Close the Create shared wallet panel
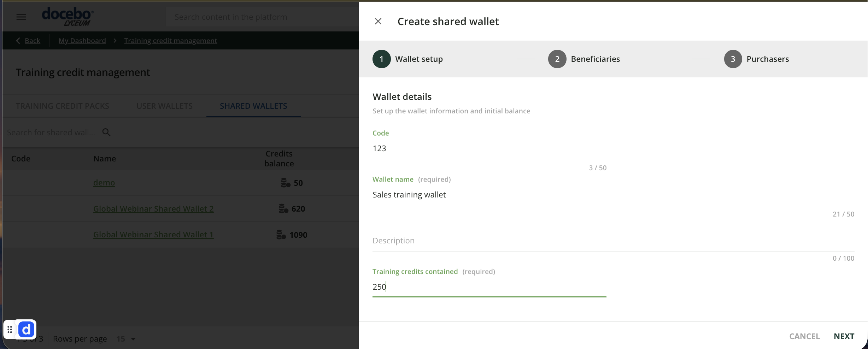Image resolution: width=868 pixels, height=349 pixels. point(378,22)
